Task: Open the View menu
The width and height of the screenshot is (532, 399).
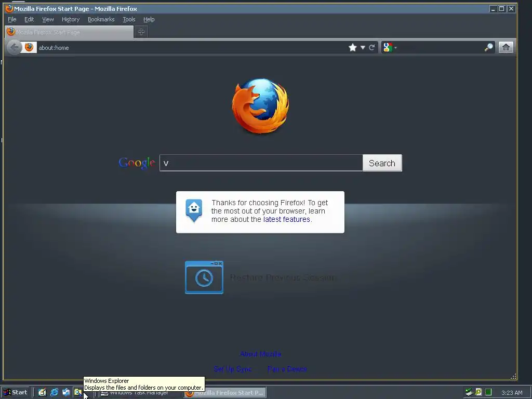Action: pyautogui.click(x=48, y=19)
